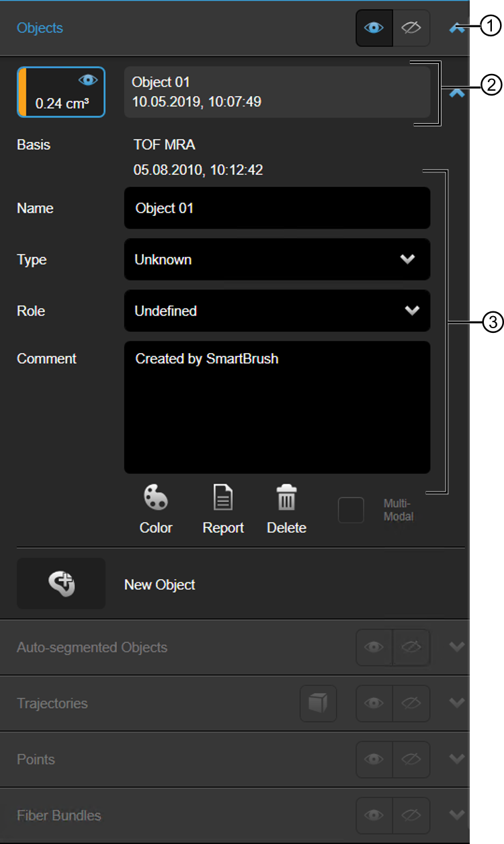
Task: Select the Object 01 header entry
Action: pos(277,92)
